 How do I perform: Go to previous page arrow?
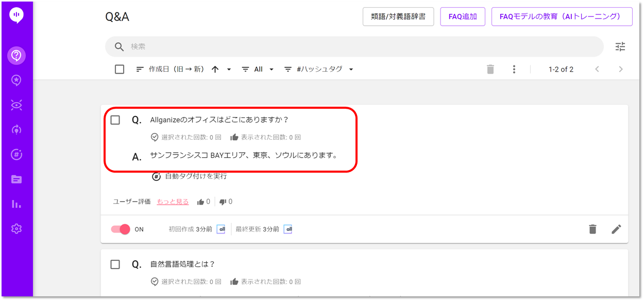[x=597, y=69]
